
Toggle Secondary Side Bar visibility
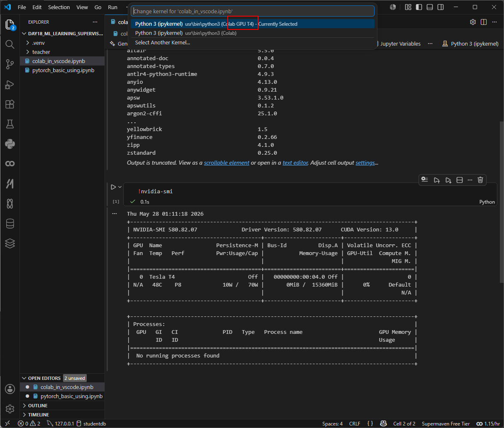click(441, 7)
